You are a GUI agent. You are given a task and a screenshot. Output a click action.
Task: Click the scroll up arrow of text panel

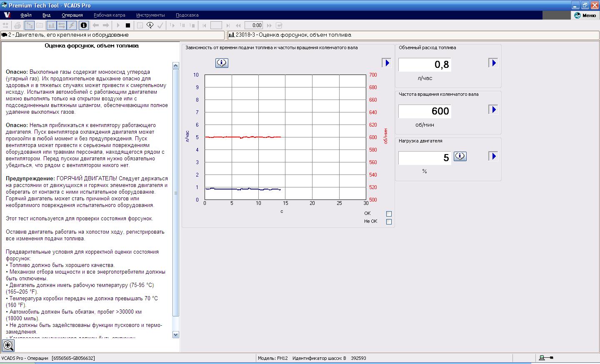(x=175, y=65)
